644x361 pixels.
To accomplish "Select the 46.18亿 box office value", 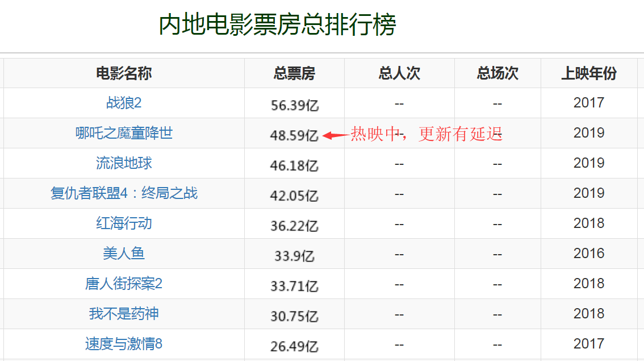I will pyautogui.click(x=295, y=165).
